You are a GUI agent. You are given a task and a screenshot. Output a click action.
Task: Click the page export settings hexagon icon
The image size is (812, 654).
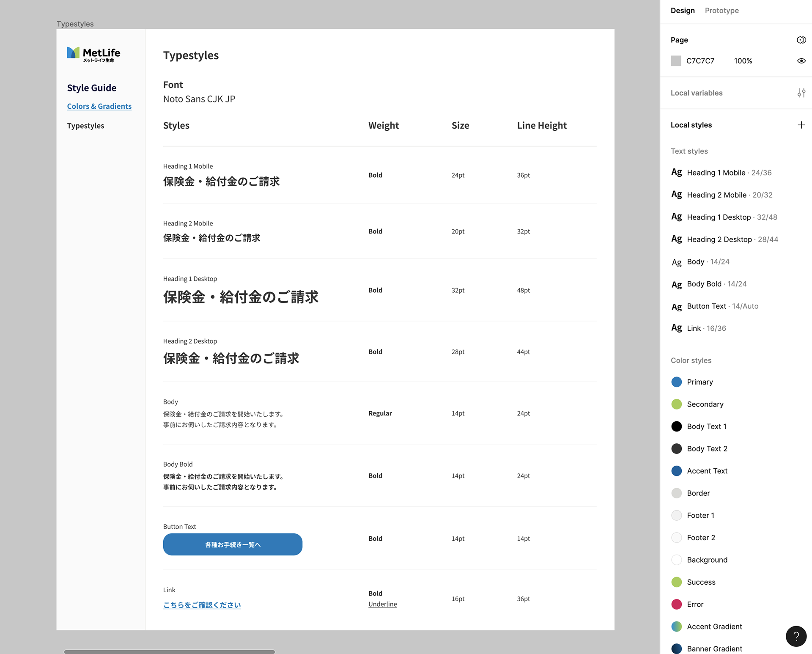coord(801,40)
